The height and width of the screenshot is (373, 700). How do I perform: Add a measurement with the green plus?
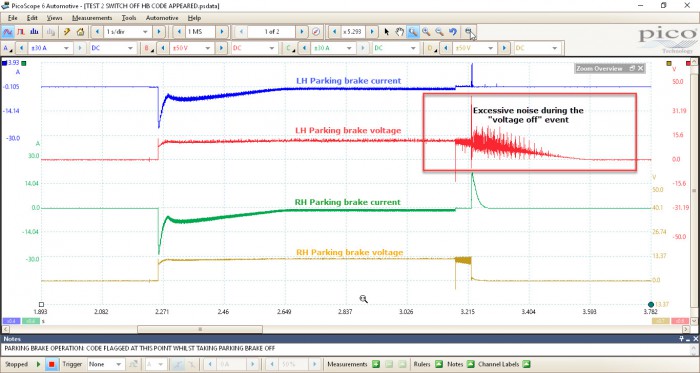[x=376, y=364]
